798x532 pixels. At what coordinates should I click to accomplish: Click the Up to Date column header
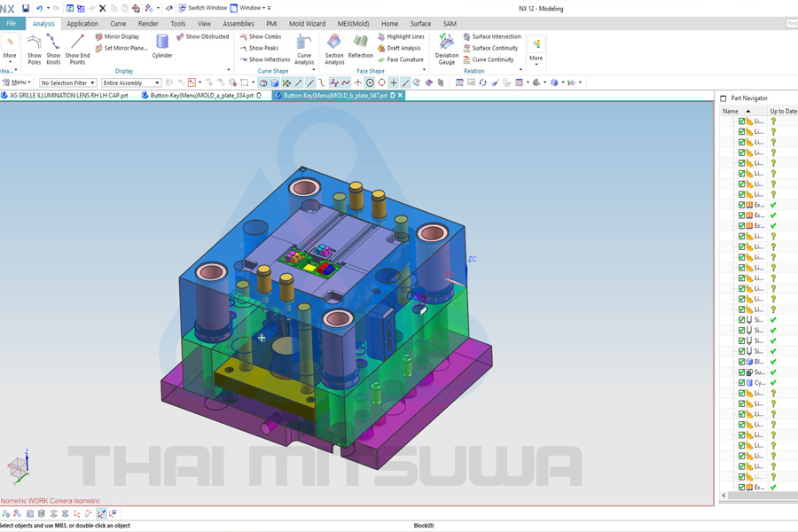pyautogui.click(x=783, y=111)
